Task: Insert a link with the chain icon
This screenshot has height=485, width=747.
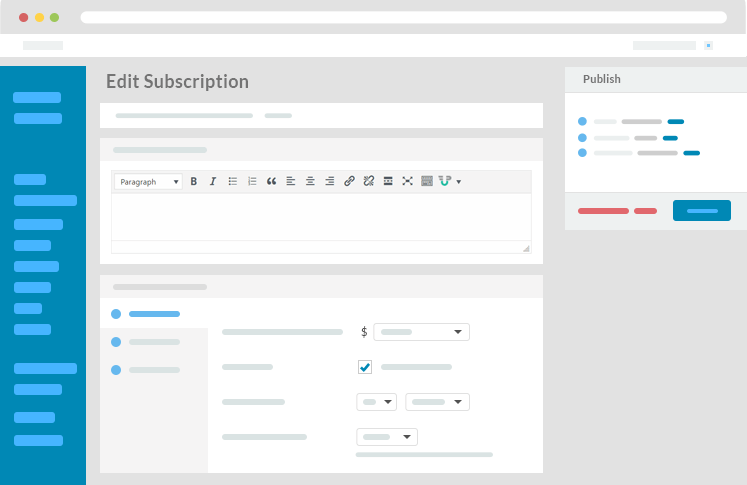Action: (349, 181)
